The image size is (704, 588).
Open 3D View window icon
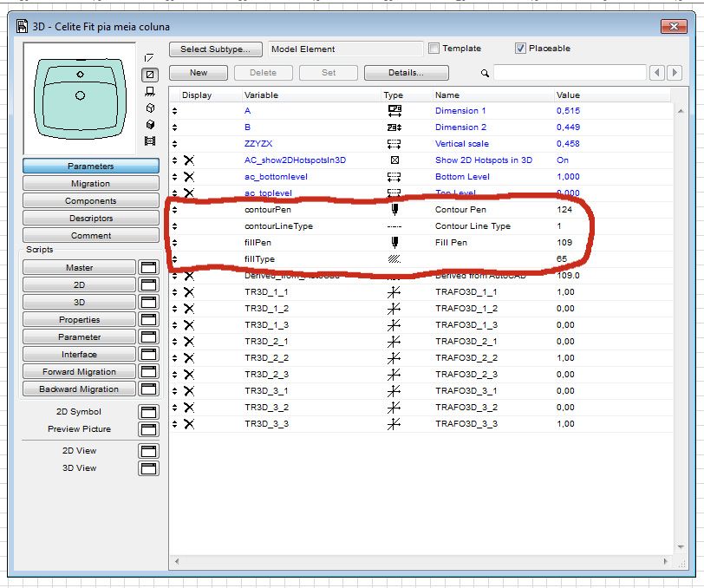(148, 468)
